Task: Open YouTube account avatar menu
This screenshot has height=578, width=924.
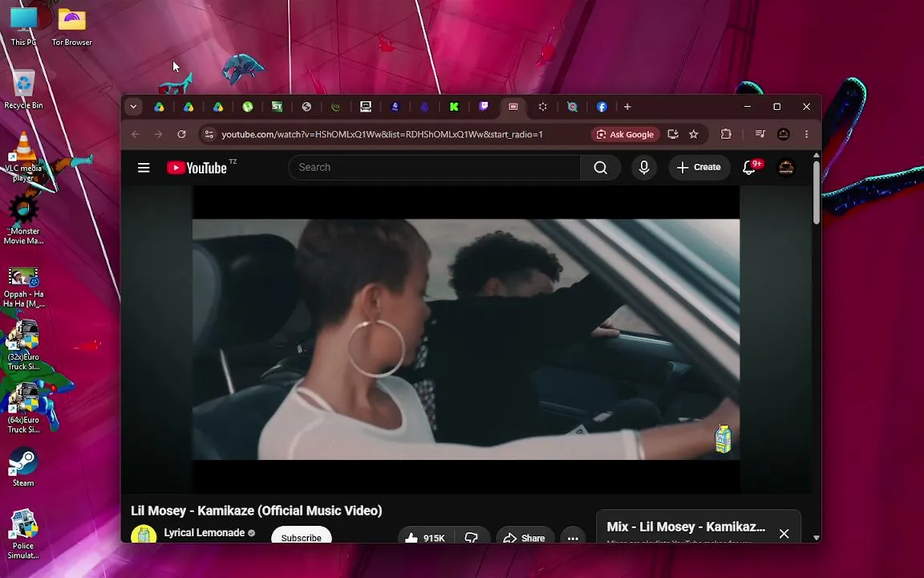Action: 786,168
